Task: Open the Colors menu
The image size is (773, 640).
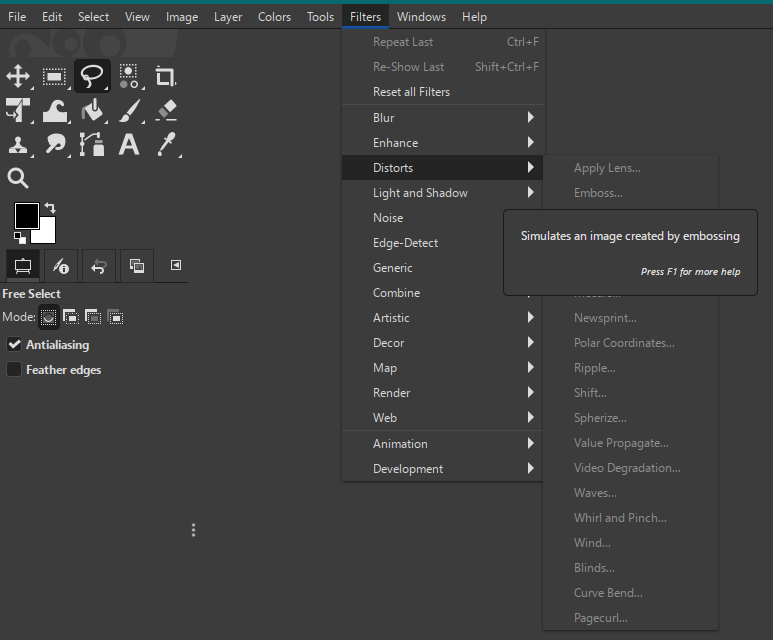Action: [274, 17]
